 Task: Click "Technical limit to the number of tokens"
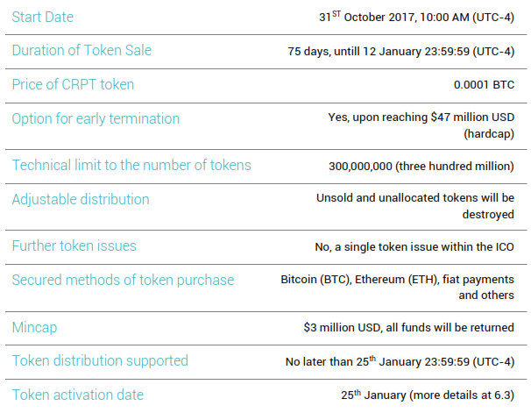click(131, 165)
